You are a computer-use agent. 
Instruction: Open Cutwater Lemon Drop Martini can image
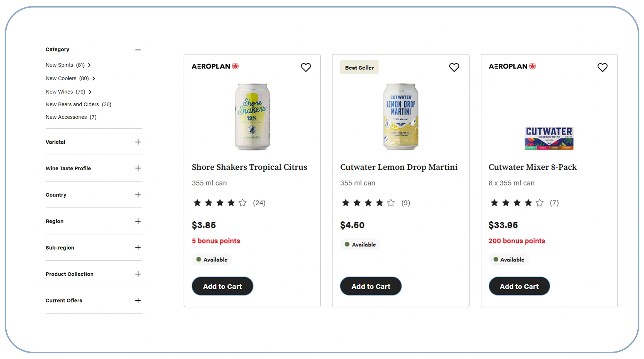pyautogui.click(x=401, y=117)
